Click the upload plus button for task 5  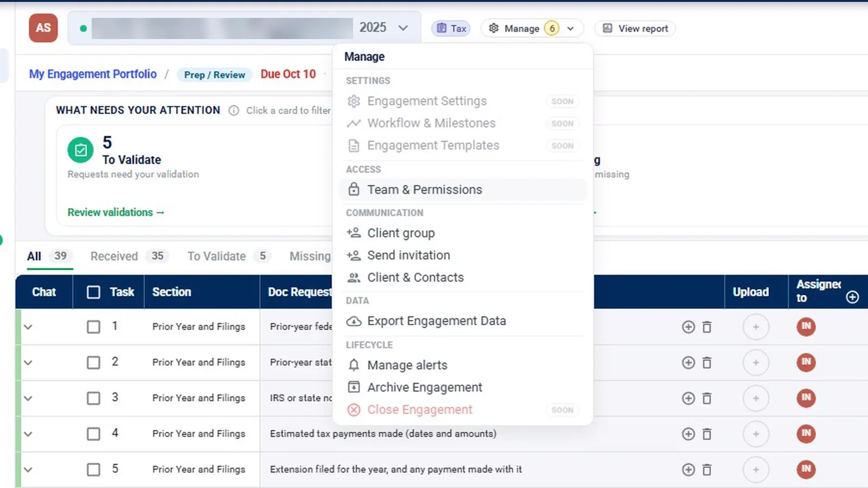click(x=756, y=470)
